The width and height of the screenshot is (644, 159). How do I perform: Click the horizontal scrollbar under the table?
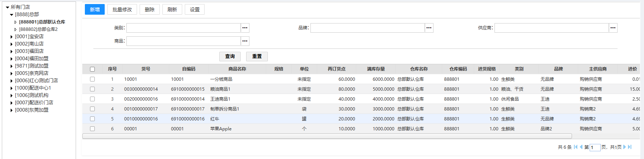pyautogui.click(x=327, y=136)
